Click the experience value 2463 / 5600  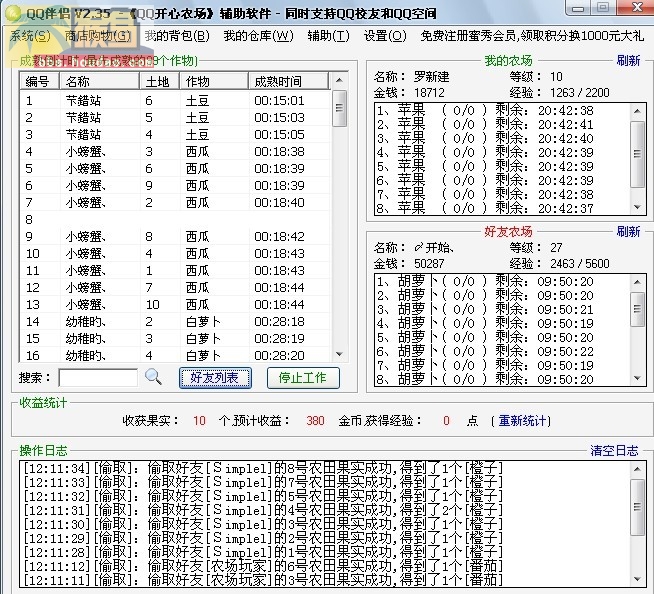point(579,264)
